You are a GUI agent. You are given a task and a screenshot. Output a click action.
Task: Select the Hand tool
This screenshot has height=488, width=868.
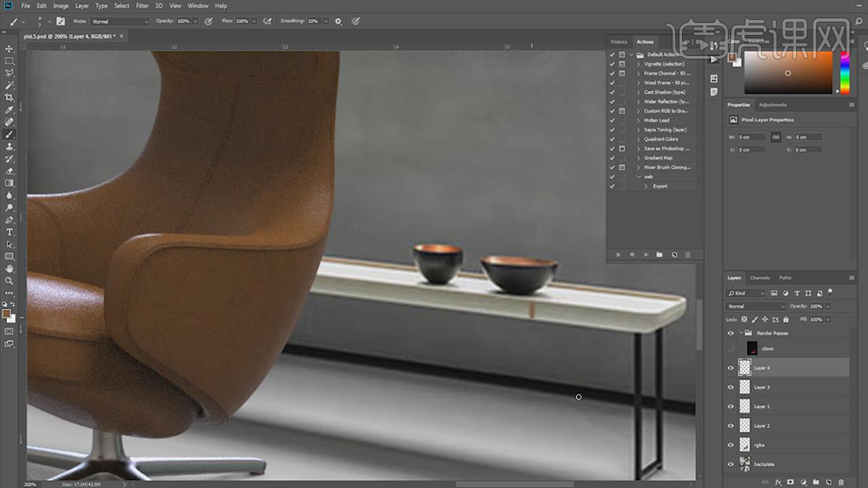[10, 268]
